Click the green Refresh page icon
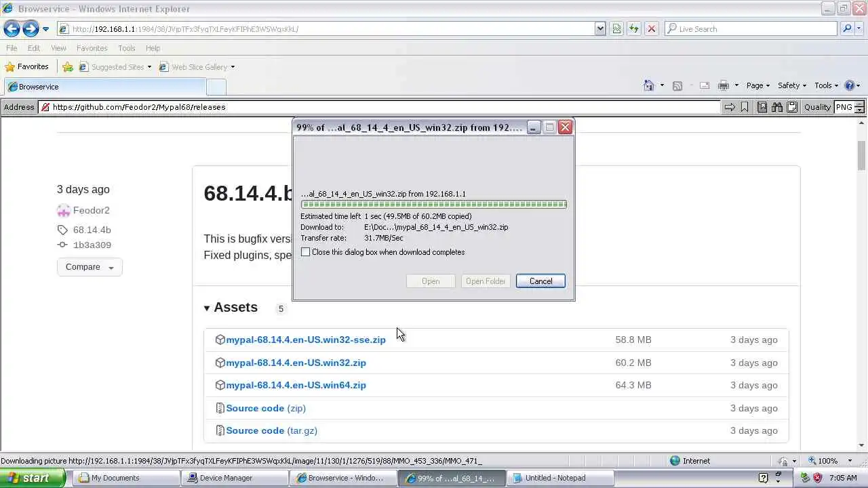Image resolution: width=868 pixels, height=488 pixels. click(633, 28)
